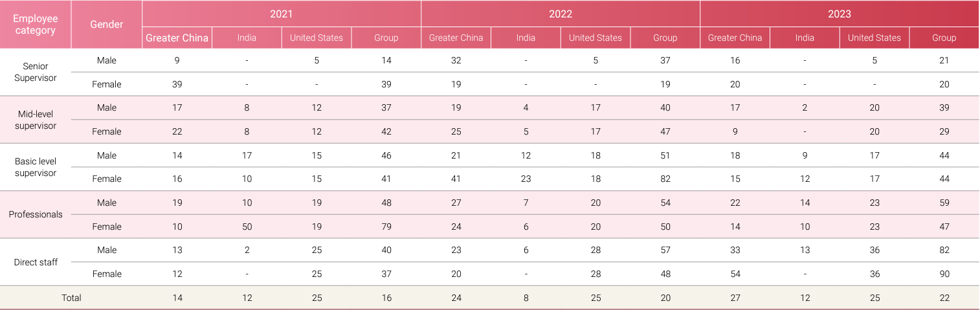Select Basic level Female 2022 Group value 82
The height and width of the screenshot is (310, 980).
click(x=665, y=179)
